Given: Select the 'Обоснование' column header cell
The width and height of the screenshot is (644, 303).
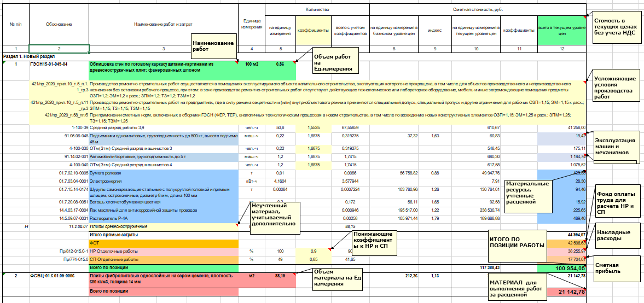Looking at the screenshot, I should point(59,24).
